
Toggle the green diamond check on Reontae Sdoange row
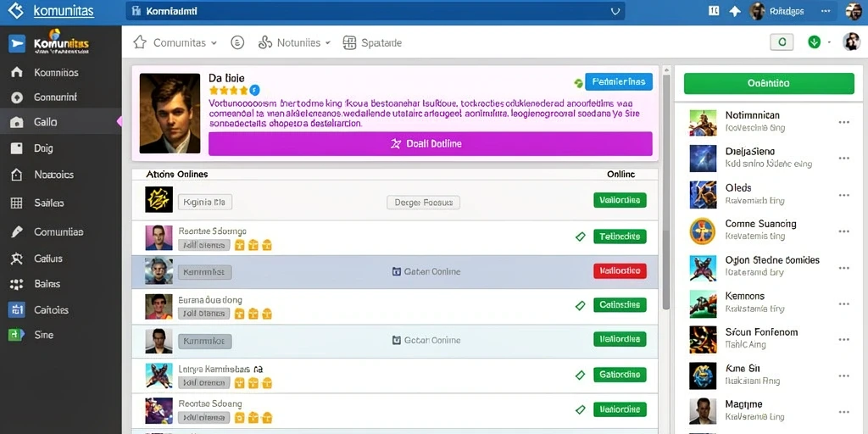580,237
